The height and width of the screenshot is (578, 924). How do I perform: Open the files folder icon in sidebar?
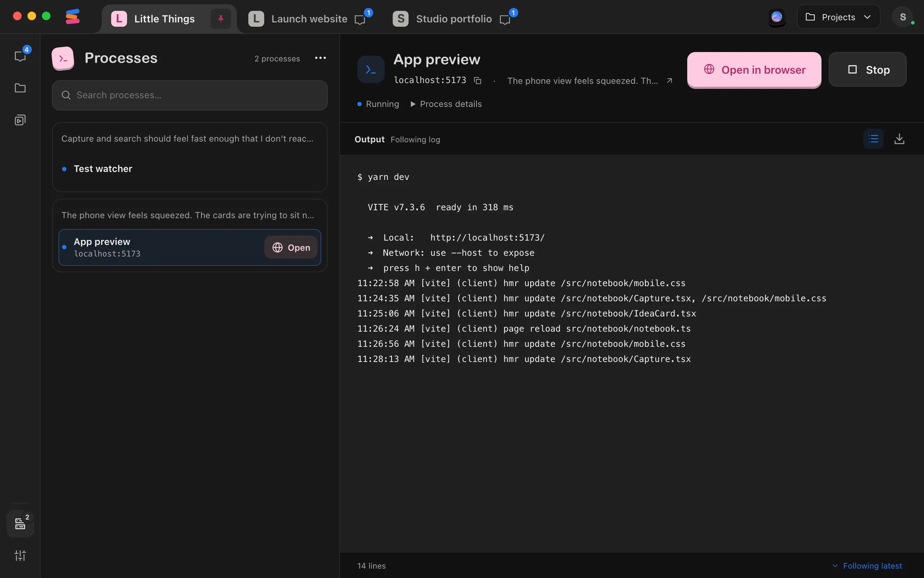pyautogui.click(x=20, y=88)
